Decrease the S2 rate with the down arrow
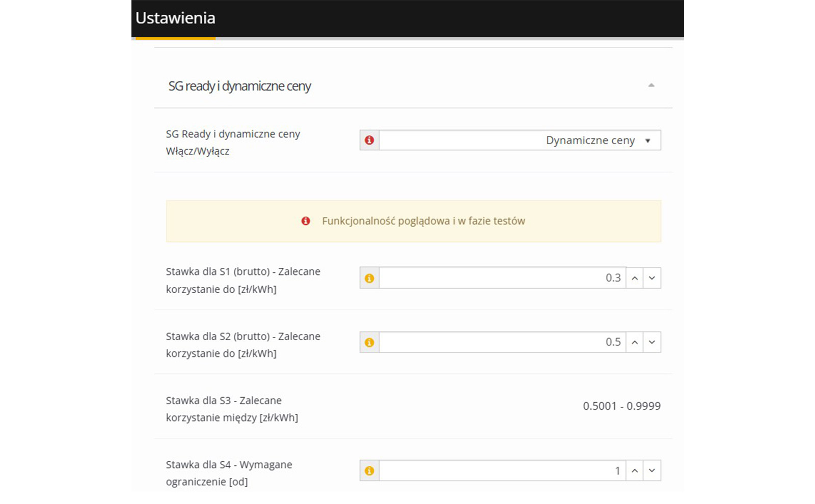The height and width of the screenshot is (504, 815). (x=652, y=342)
